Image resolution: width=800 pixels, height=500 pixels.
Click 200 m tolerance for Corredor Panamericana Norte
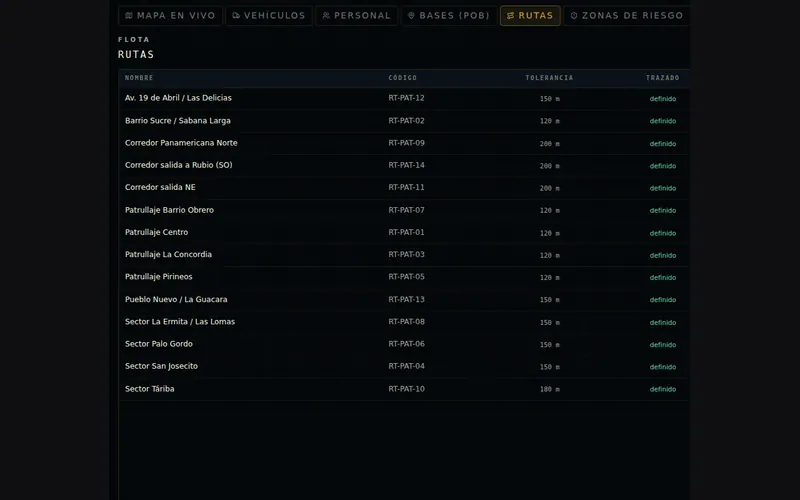click(x=549, y=144)
